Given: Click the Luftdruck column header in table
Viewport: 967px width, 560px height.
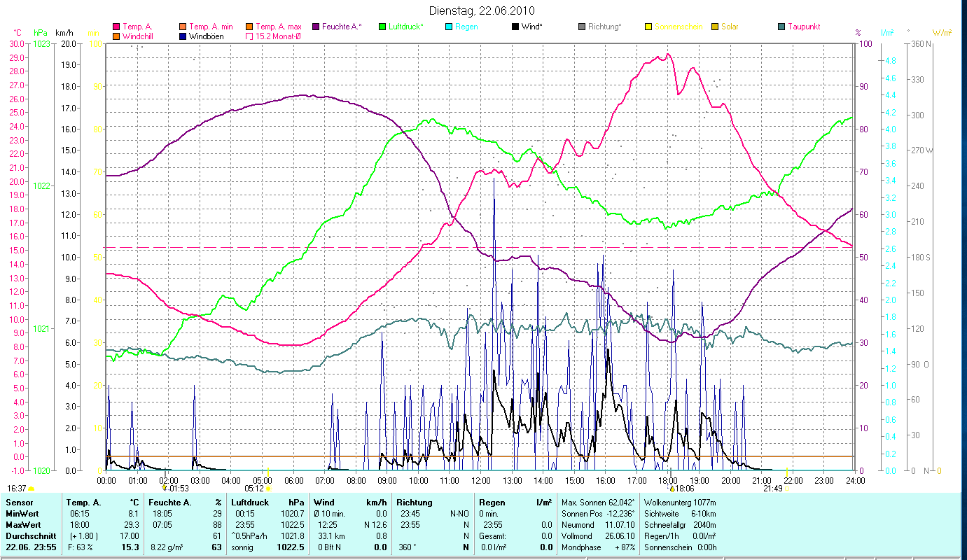Looking at the screenshot, I should click(x=251, y=503).
